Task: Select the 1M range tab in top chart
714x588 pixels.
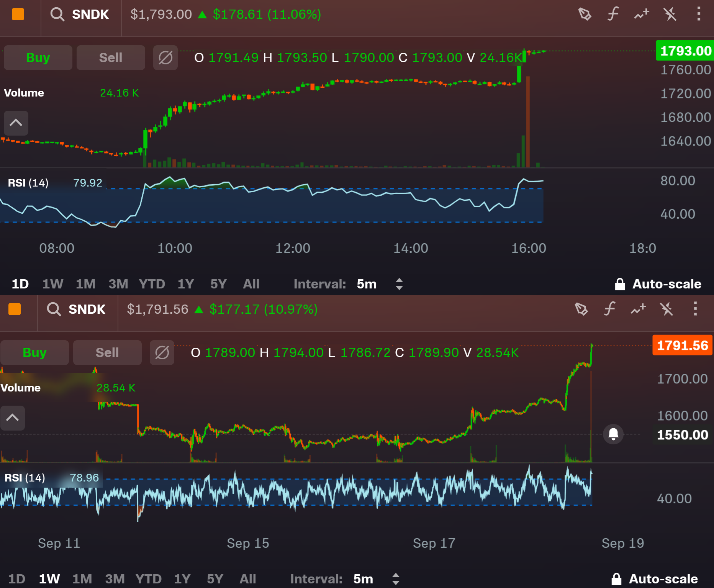Action: [x=85, y=284]
